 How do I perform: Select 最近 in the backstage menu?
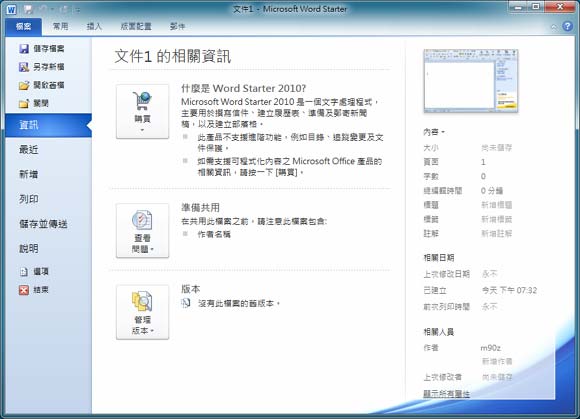point(29,150)
